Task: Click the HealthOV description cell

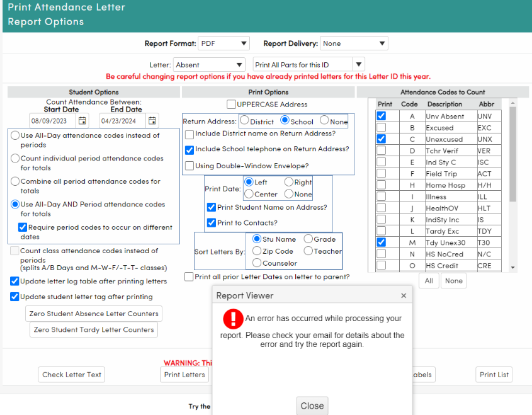Action: pos(451,208)
